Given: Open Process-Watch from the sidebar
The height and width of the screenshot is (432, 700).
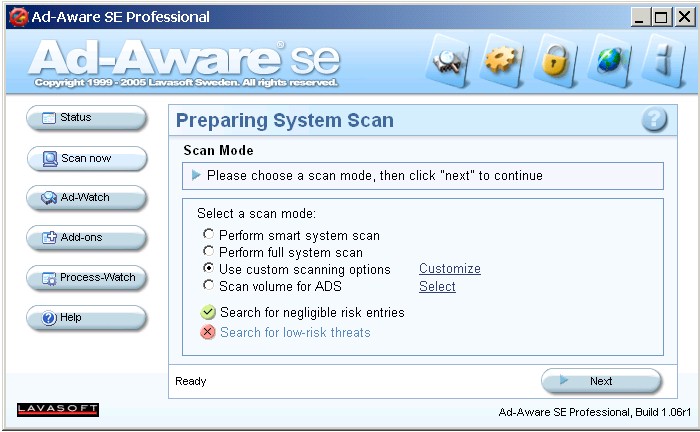Looking at the screenshot, I should [87, 278].
